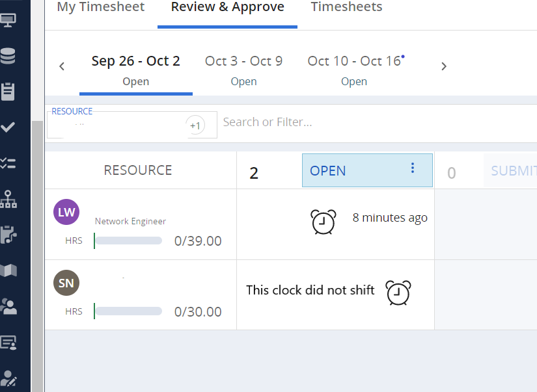Open the org hierarchy sidebar icon
The height and width of the screenshot is (392, 537).
8,198
